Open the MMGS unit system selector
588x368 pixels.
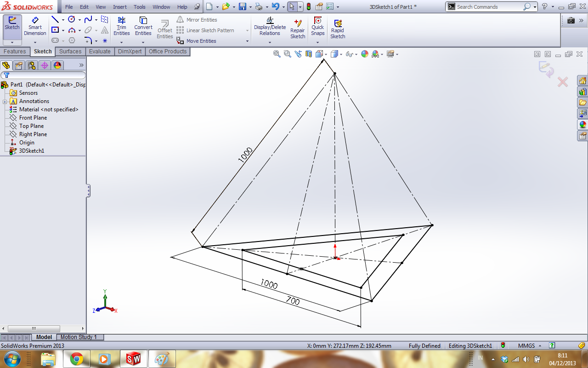click(529, 345)
